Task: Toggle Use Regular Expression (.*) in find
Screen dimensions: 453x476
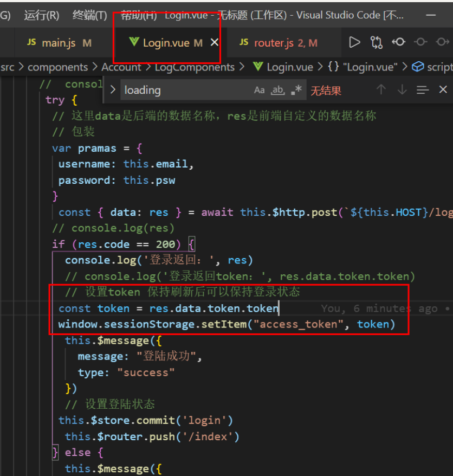Action: pos(296,90)
